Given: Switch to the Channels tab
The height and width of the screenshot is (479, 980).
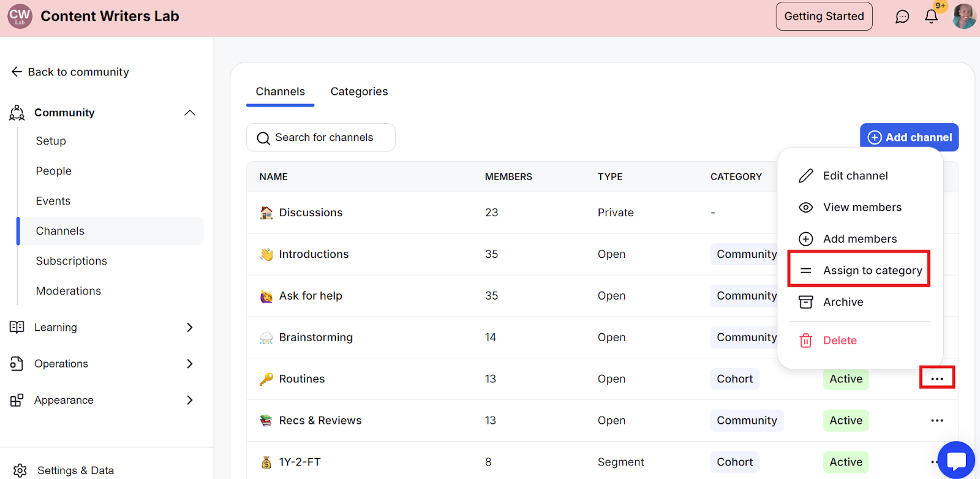Looking at the screenshot, I should click(x=281, y=92).
